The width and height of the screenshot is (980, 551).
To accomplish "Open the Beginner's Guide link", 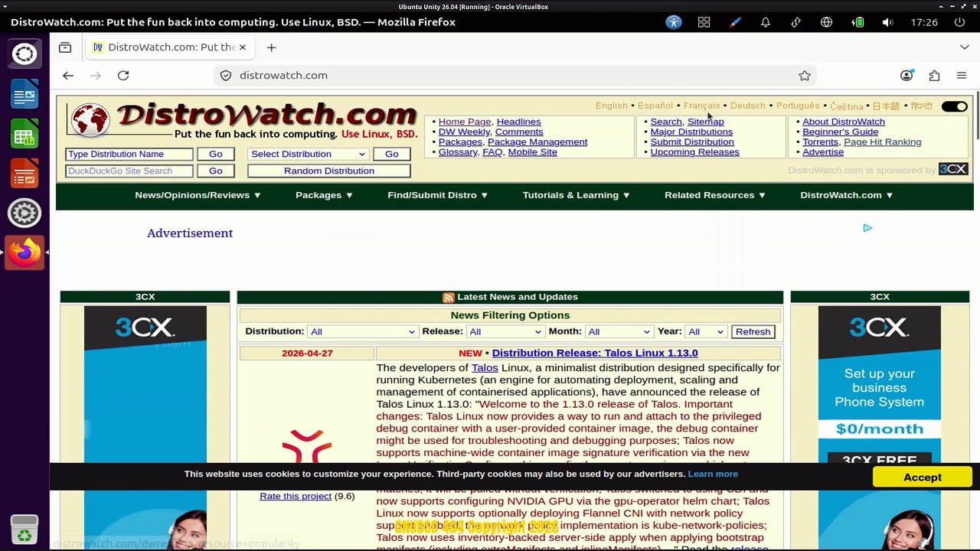I will click(x=840, y=132).
